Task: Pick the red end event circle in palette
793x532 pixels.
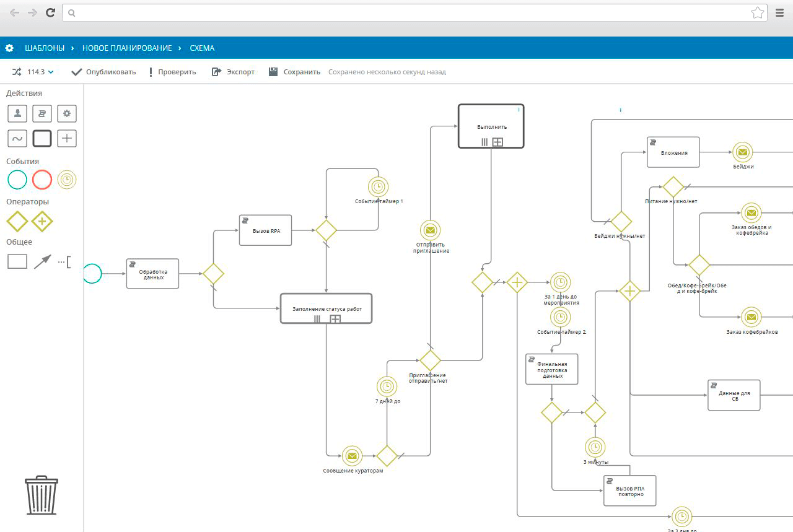Action: 42,180
